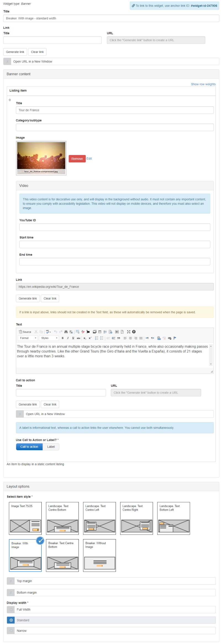This screenshot has height=644, width=221.
Task: Collapse the Banner content section header
Action: [111, 74]
